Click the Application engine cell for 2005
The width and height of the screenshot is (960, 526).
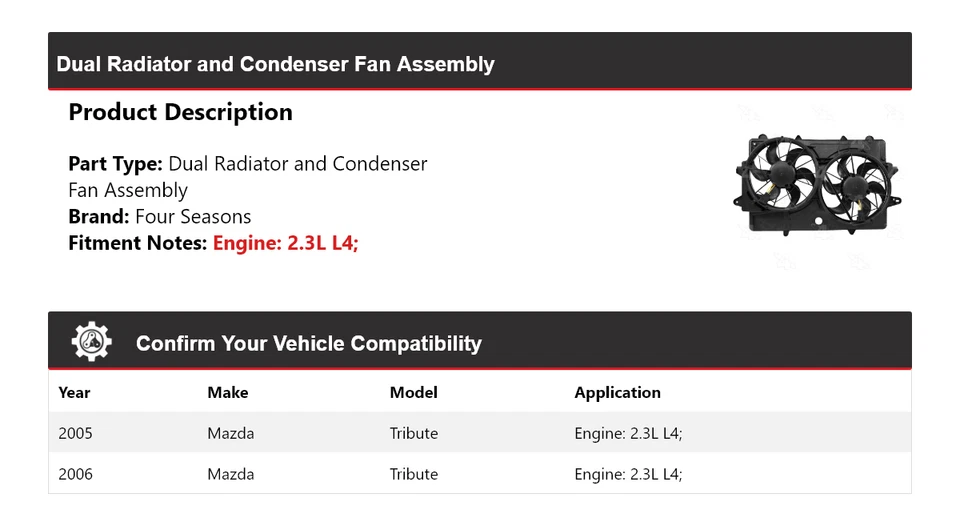point(628,433)
